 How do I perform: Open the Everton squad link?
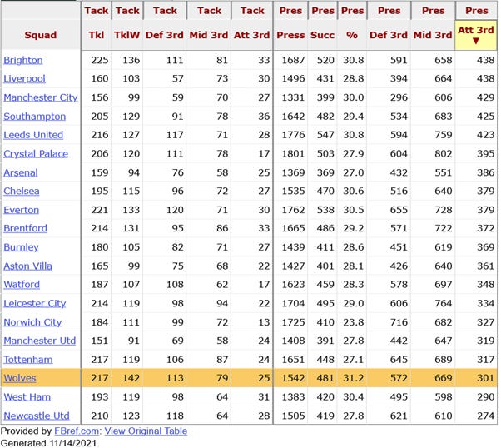tap(21, 210)
